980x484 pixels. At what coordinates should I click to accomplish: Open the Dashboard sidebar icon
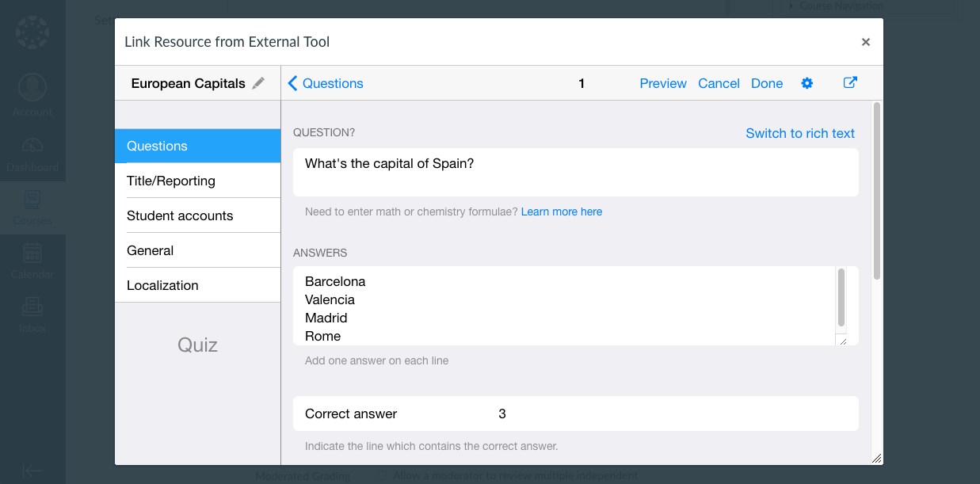click(x=32, y=147)
